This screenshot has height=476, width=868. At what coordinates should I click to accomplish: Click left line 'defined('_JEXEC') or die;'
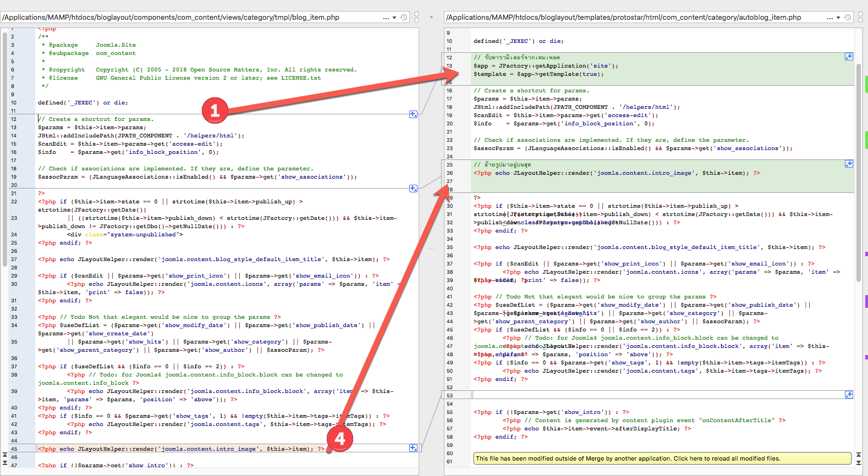tap(83, 103)
